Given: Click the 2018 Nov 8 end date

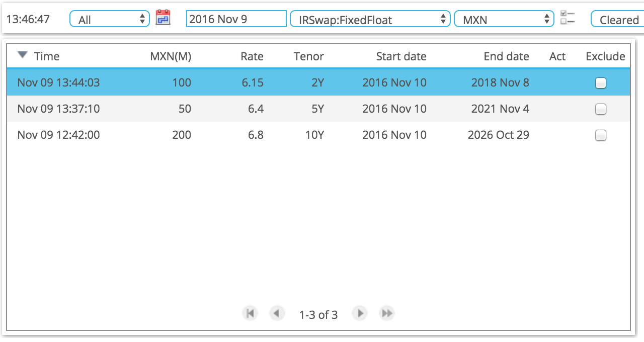Looking at the screenshot, I should 500,82.
